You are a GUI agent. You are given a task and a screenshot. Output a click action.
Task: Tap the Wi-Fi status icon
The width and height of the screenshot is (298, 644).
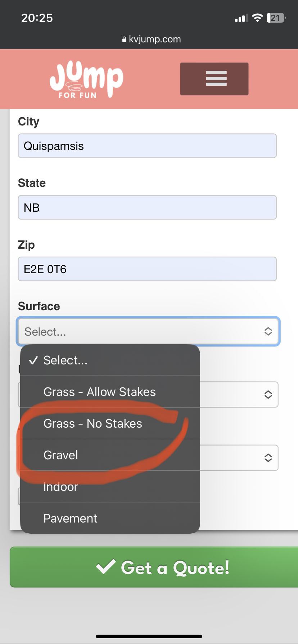(x=257, y=18)
